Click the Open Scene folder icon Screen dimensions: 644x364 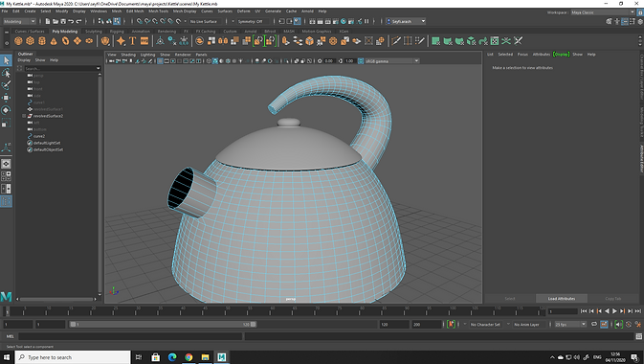(x=56, y=21)
